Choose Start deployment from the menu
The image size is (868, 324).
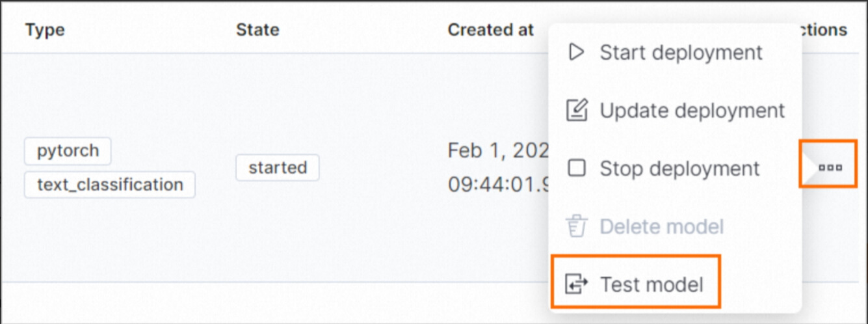click(681, 52)
